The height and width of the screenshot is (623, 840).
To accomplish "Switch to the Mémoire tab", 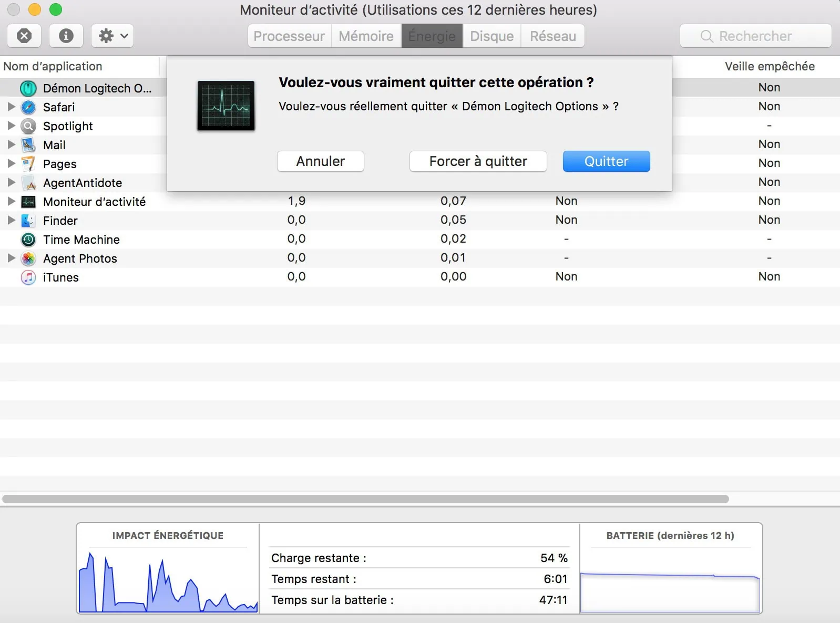I will pos(366,36).
